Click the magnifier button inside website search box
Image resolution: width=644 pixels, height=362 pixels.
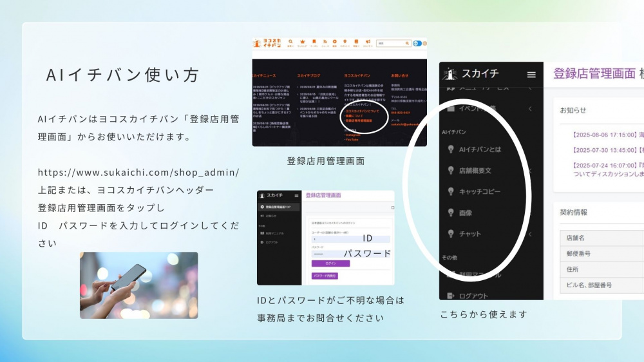coord(408,43)
